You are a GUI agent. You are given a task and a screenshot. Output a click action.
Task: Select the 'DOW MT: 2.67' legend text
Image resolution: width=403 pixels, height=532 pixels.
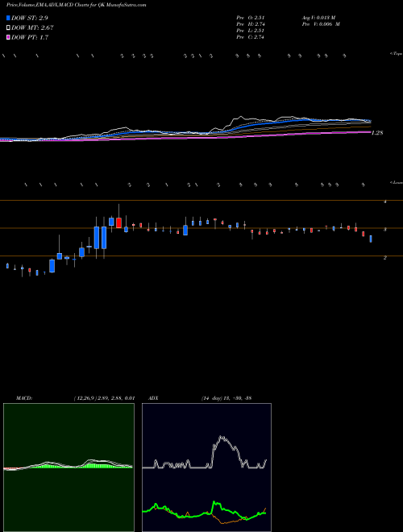click(32, 28)
